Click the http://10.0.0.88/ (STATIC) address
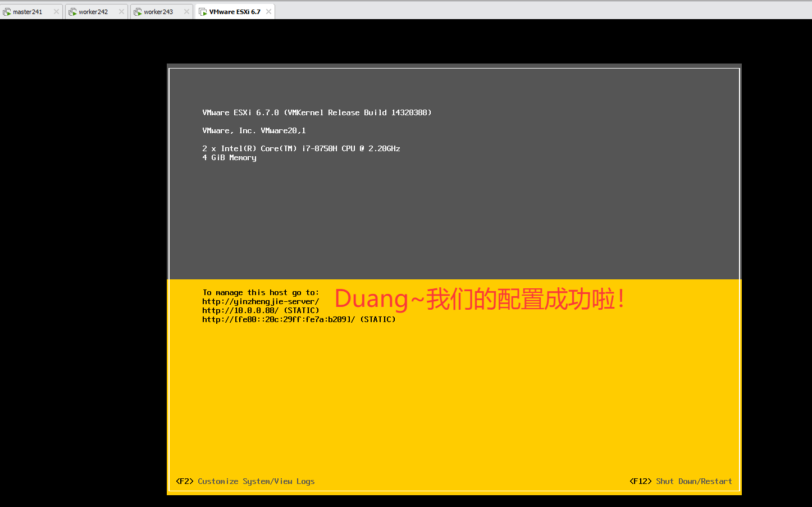This screenshot has width=812, height=507. pyautogui.click(x=261, y=311)
